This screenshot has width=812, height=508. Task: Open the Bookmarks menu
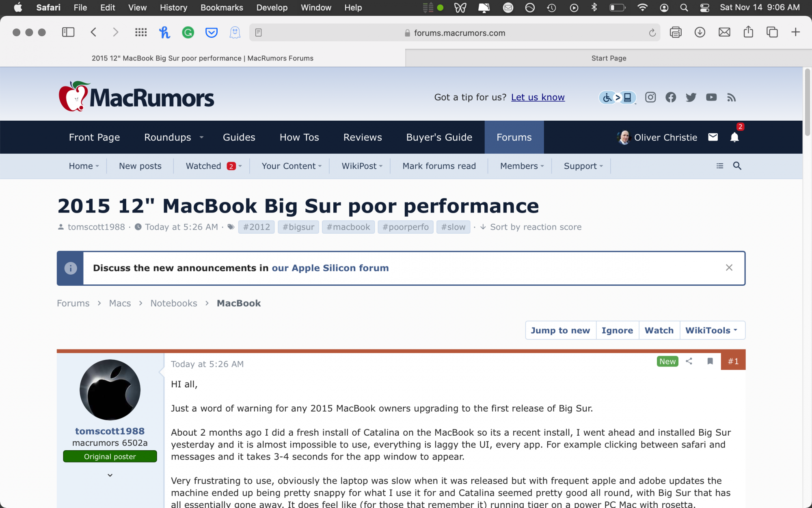point(222,8)
